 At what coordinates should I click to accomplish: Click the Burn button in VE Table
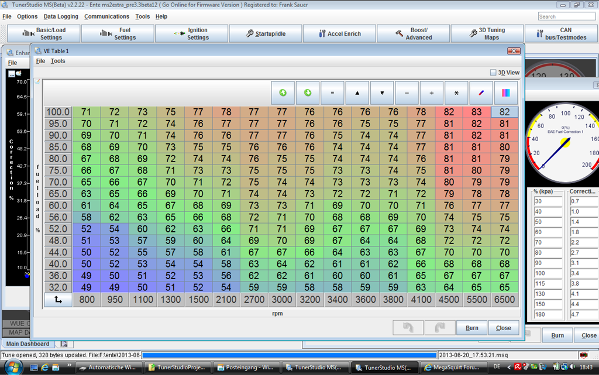pos(472,328)
